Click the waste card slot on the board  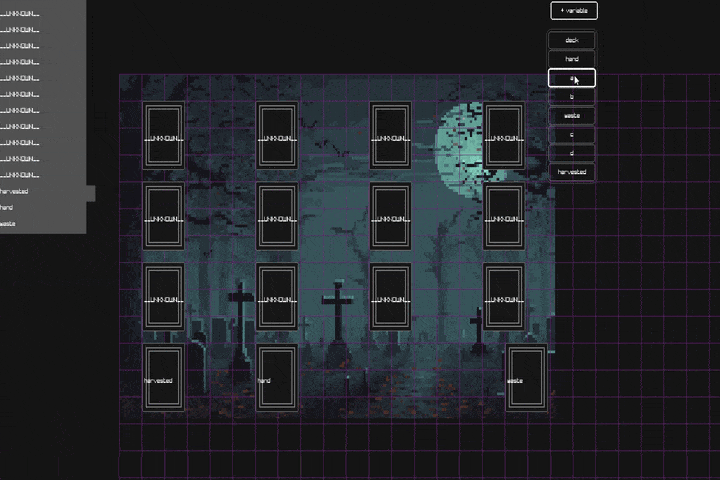pos(526,378)
